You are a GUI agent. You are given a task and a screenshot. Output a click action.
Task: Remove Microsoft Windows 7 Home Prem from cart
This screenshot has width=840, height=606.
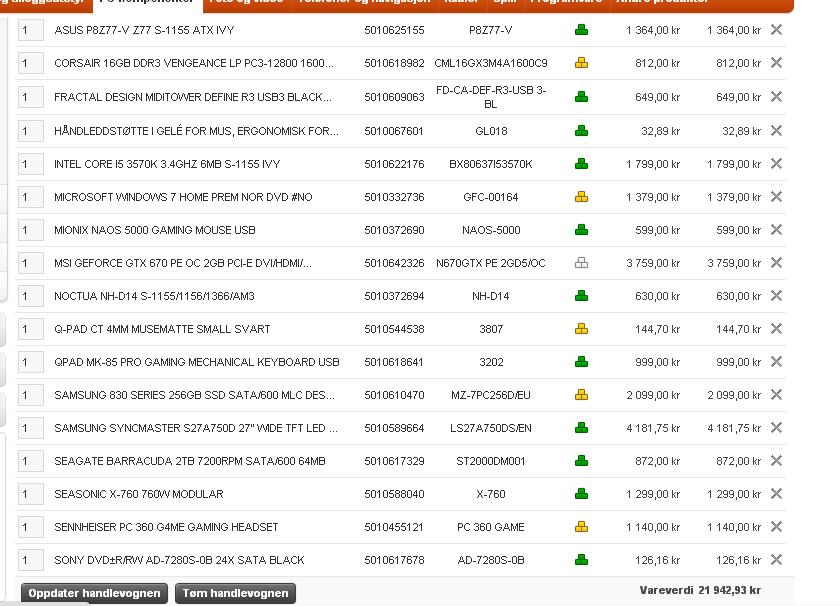coord(776,197)
